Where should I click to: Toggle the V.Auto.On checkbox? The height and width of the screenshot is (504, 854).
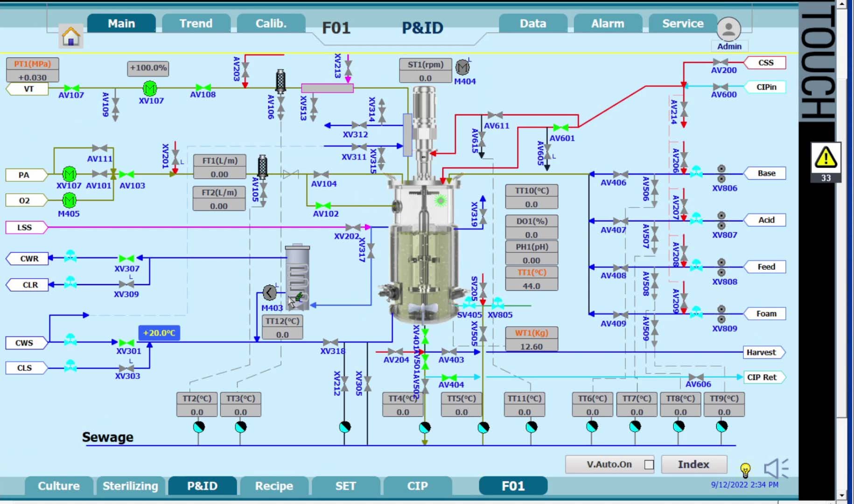pos(649,464)
